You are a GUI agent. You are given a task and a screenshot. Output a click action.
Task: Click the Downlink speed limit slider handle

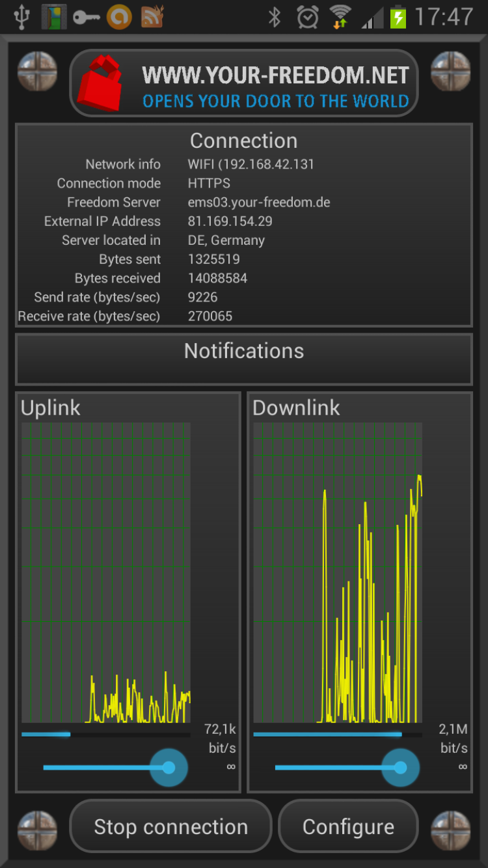[400, 768]
